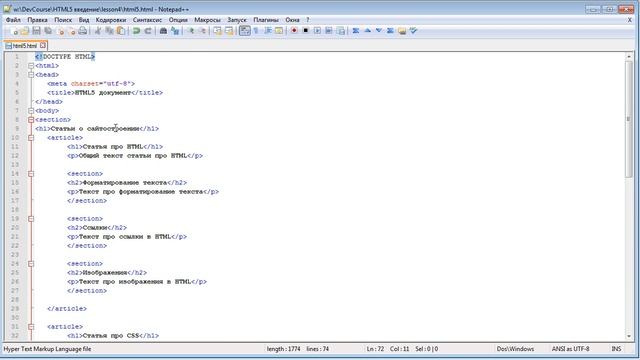Screen dimensions: 640x360
Task: Close the html5.html tab with its X
Action: click(43, 46)
